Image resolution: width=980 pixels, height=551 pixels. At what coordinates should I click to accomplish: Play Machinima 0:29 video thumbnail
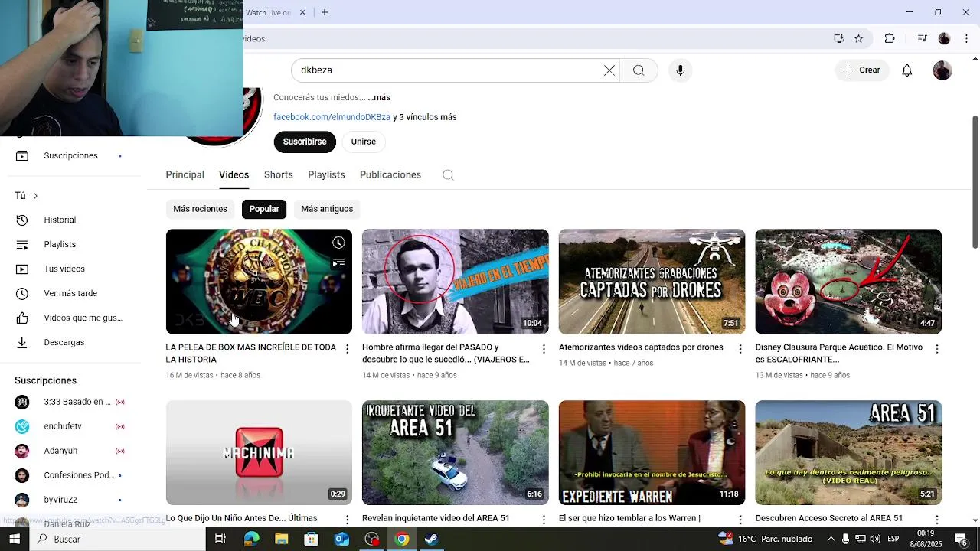coord(259,452)
